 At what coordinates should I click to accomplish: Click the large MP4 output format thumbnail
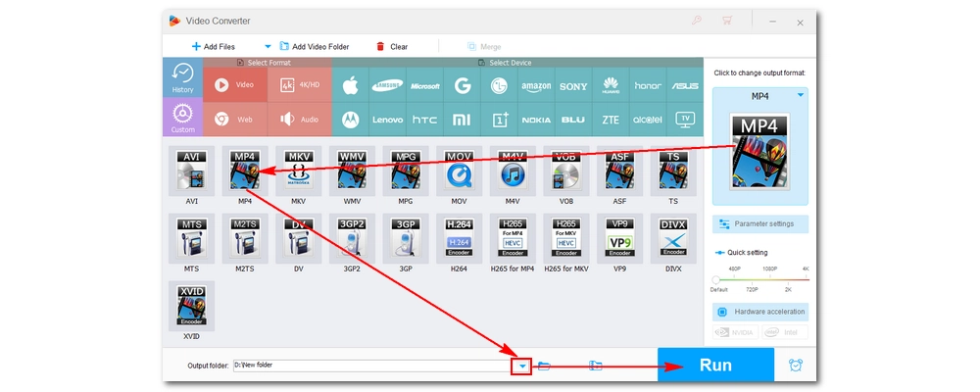click(x=759, y=152)
